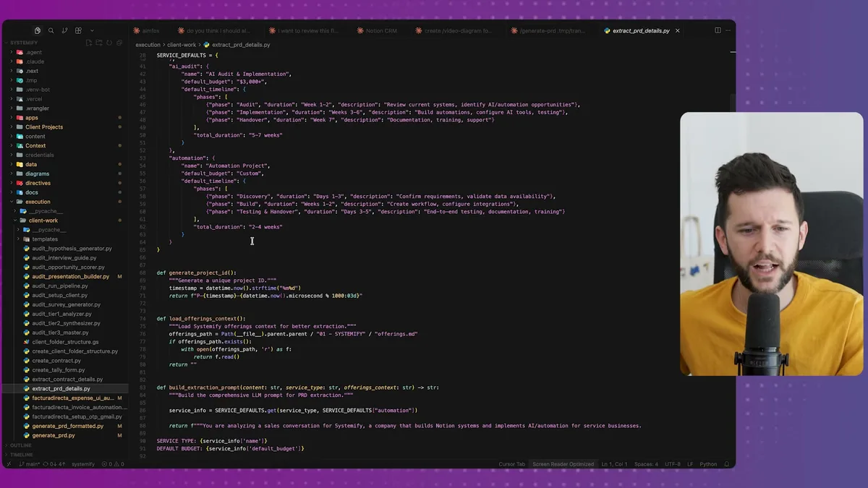The height and width of the screenshot is (488, 868).
Task: Toggle the editor layout control at top right
Action: pyautogui.click(x=728, y=30)
